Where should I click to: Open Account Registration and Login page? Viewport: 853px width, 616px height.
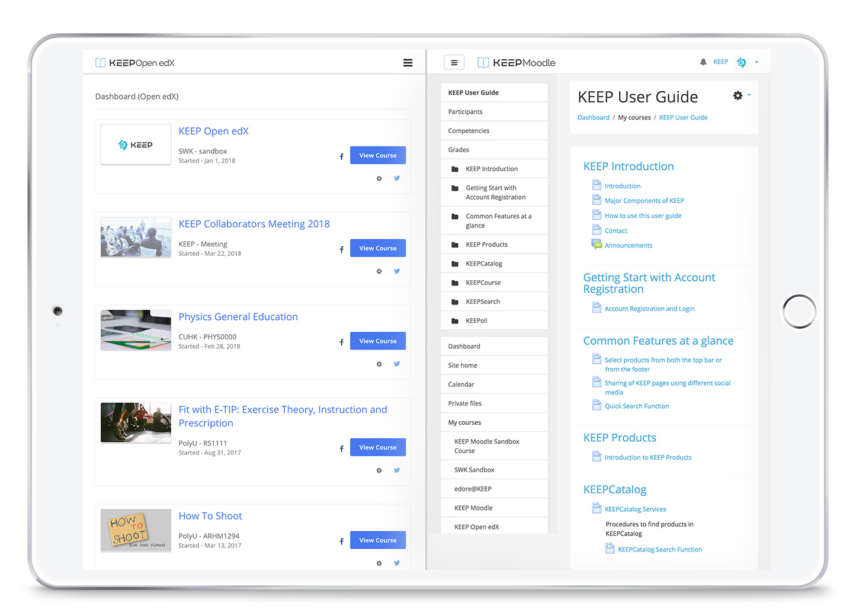click(x=649, y=309)
